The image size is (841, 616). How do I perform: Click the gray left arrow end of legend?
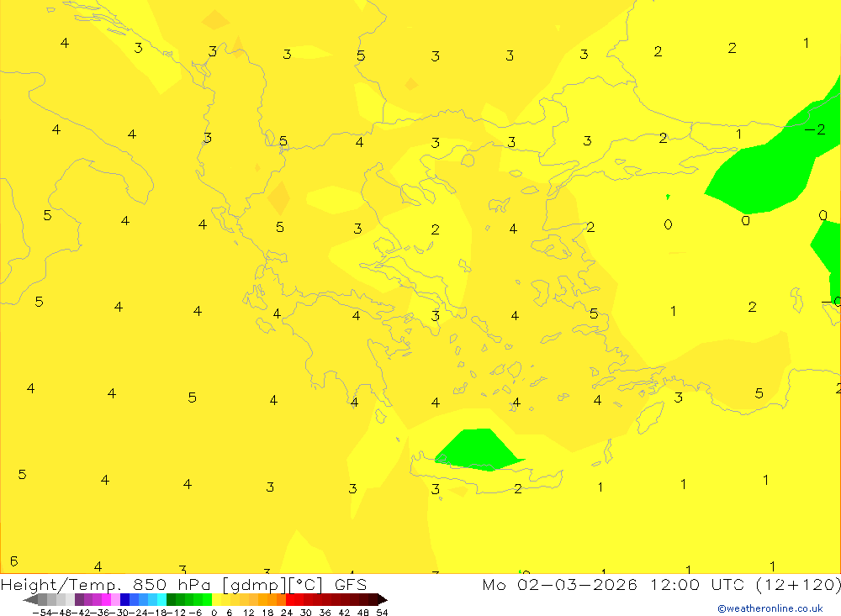30,599
